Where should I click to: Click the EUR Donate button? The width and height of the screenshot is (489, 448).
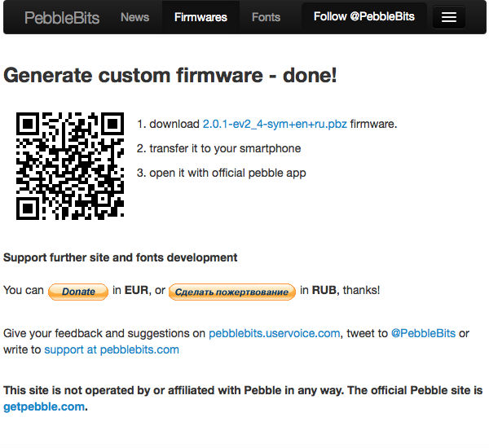point(78,292)
